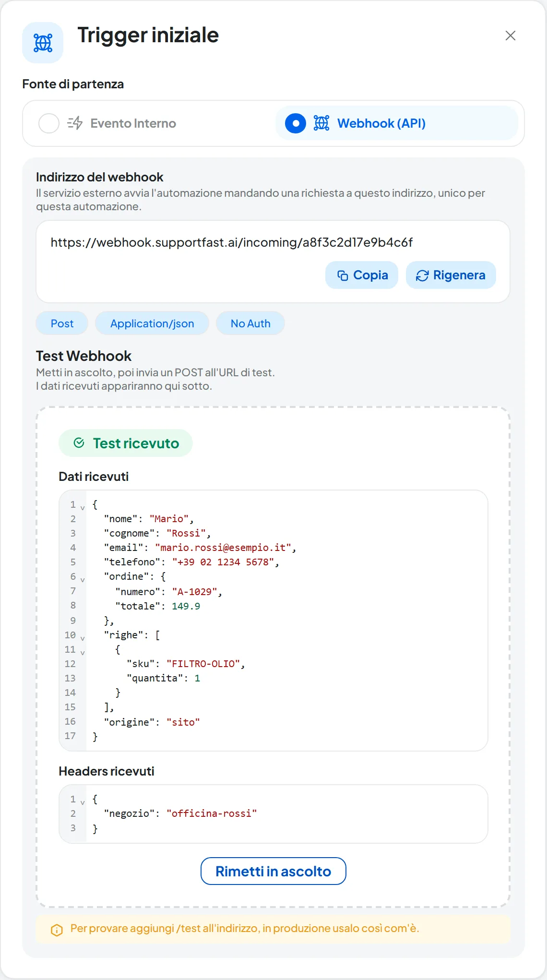Viewport: 547px width, 980px height.
Task: Click the Indirizzo del webhook heading
Action: click(100, 177)
